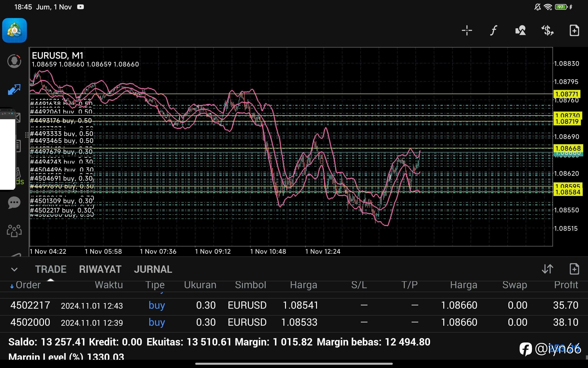
Task: Select chart order label #4502217 buy
Action: tap(61, 210)
